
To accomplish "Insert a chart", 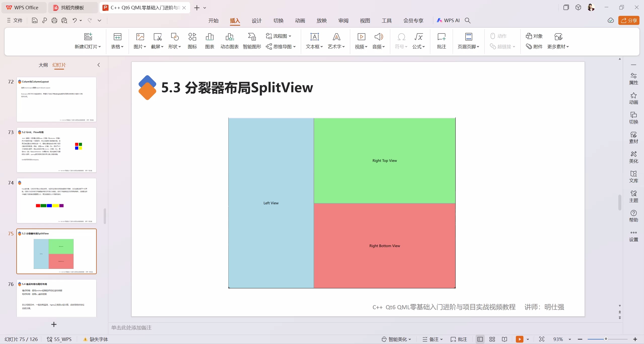I will (x=209, y=41).
